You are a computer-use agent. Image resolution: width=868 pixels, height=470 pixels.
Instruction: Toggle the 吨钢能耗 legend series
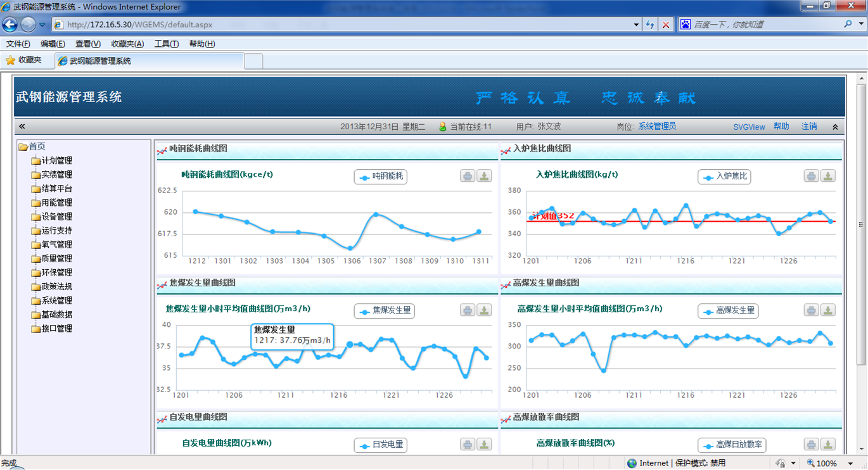pyautogui.click(x=380, y=177)
